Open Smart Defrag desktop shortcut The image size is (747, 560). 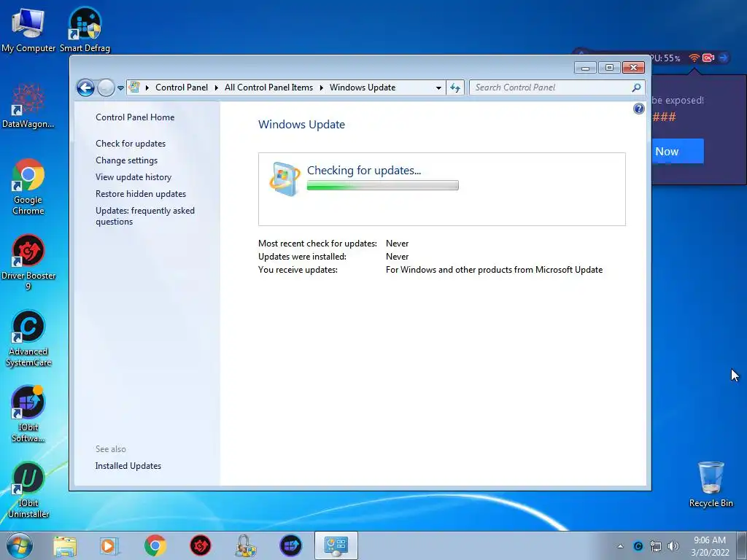pyautogui.click(x=85, y=28)
